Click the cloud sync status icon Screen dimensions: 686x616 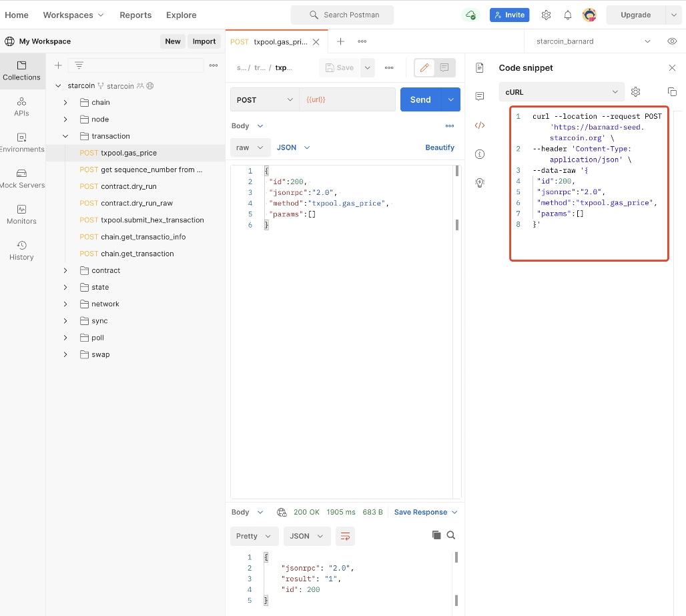470,15
